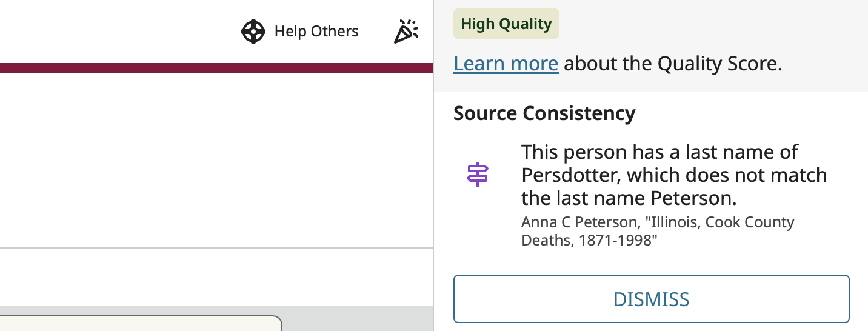This screenshot has height=331, width=868.
Task: Click the High Quality badge
Action: point(506,24)
